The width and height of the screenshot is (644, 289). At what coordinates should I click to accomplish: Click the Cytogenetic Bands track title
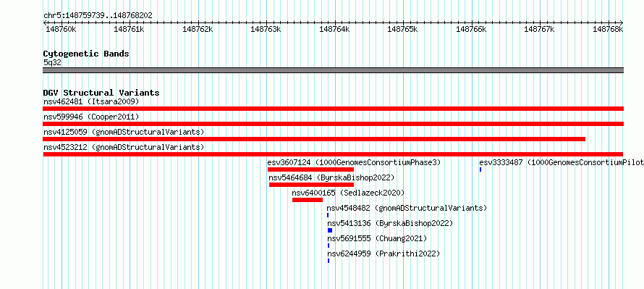tap(86, 54)
